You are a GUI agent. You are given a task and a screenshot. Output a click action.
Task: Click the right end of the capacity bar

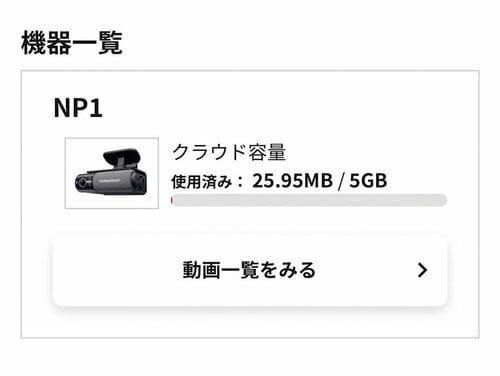coord(442,200)
